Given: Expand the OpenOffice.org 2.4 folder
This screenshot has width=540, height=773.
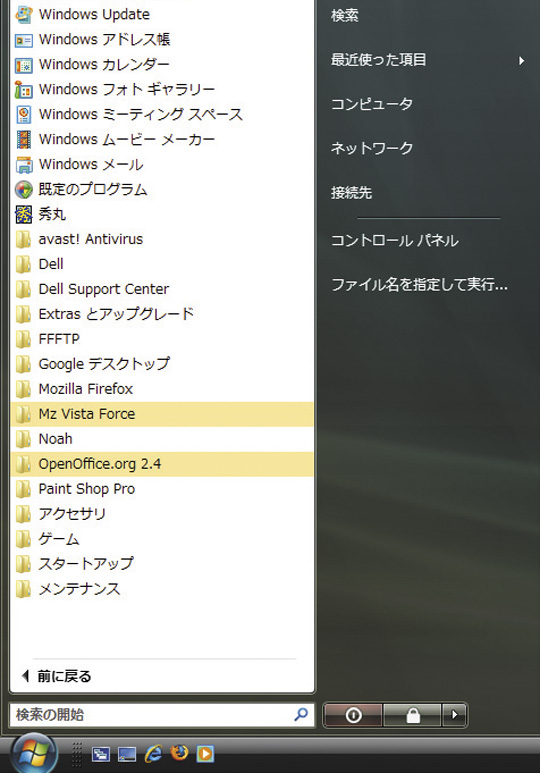Looking at the screenshot, I should 162,464.
